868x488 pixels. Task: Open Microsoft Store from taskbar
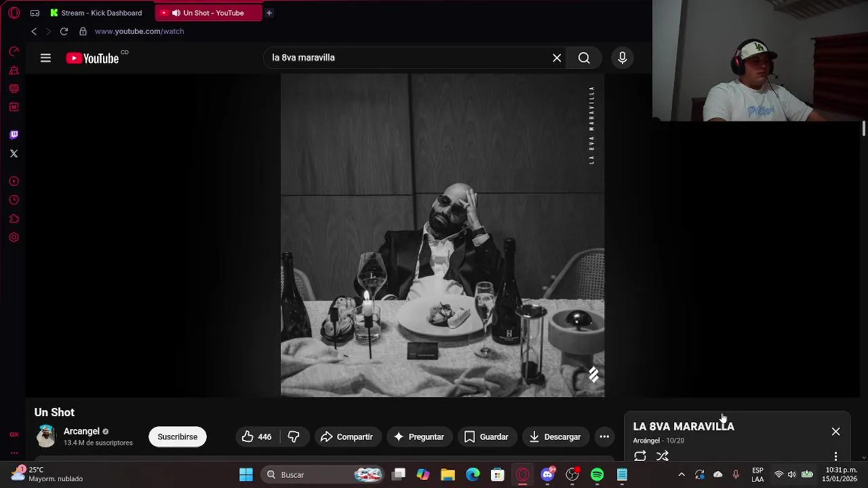pos(498,475)
